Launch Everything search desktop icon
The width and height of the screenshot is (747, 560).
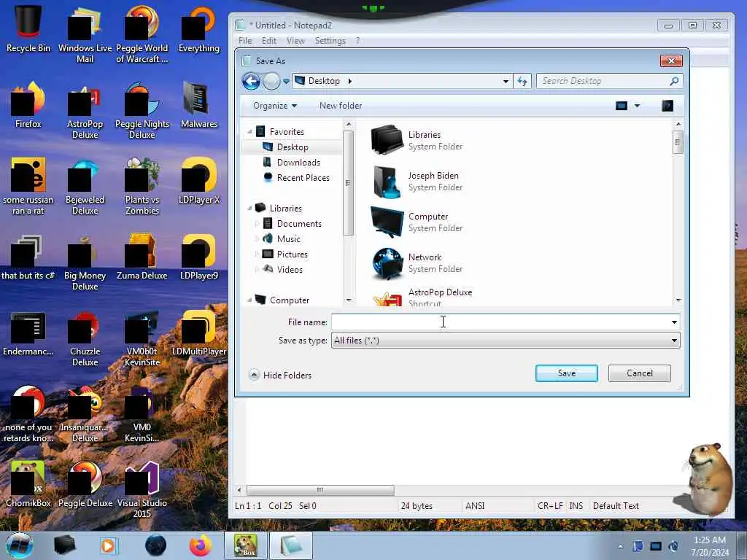pos(198,28)
